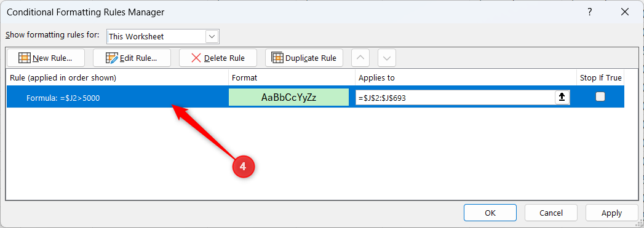Cancel the rules manager dialog

(x=551, y=213)
